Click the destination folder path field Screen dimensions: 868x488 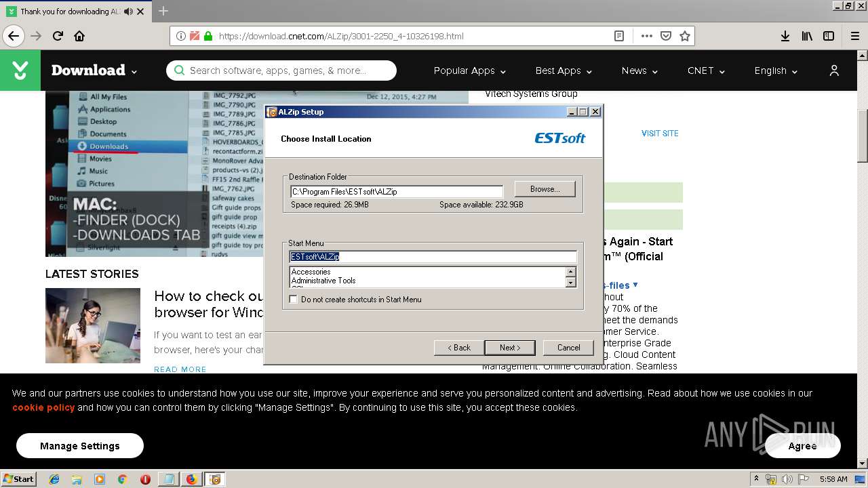pyautogui.click(x=397, y=192)
